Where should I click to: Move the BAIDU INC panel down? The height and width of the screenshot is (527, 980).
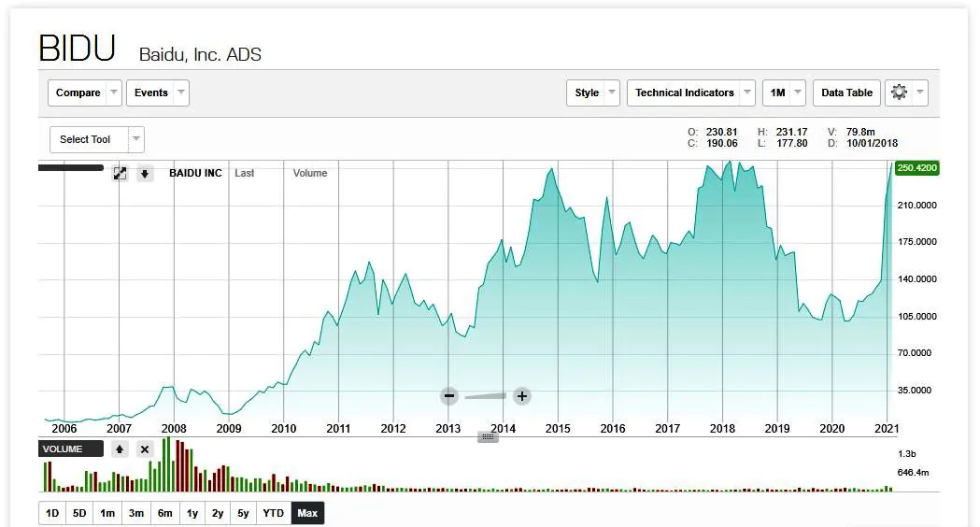click(145, 173)
